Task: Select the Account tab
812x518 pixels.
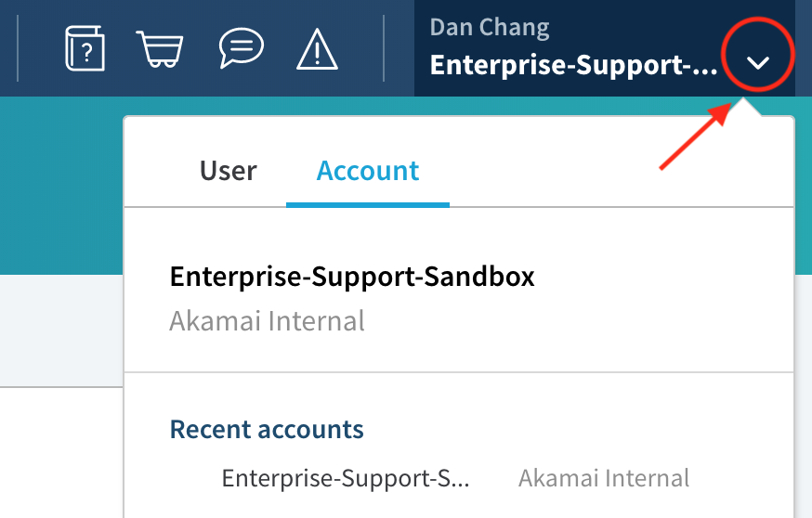Action: (368, 171)
